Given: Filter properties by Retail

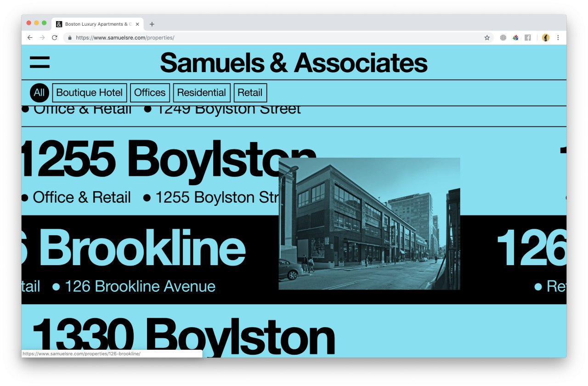Looking at the screenshot, I should pyautogui.click(x=250, y=93).
